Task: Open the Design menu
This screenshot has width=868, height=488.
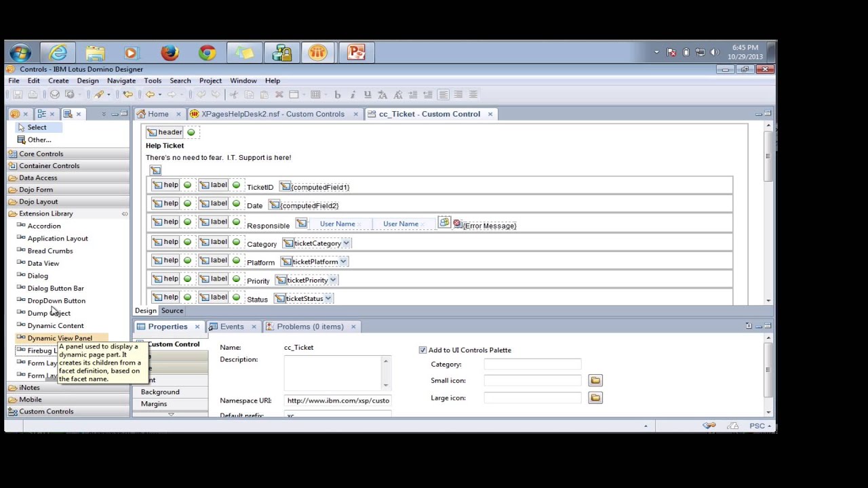Action: (x=87, y=81)
